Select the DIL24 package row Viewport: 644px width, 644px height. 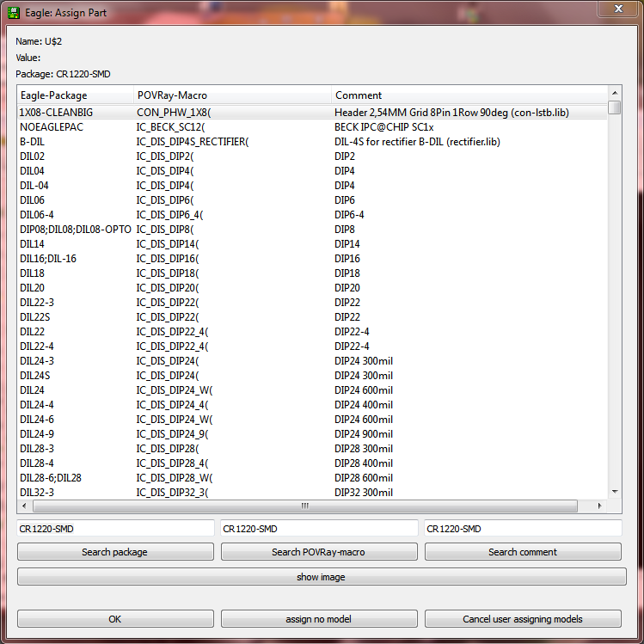[312, 390]
